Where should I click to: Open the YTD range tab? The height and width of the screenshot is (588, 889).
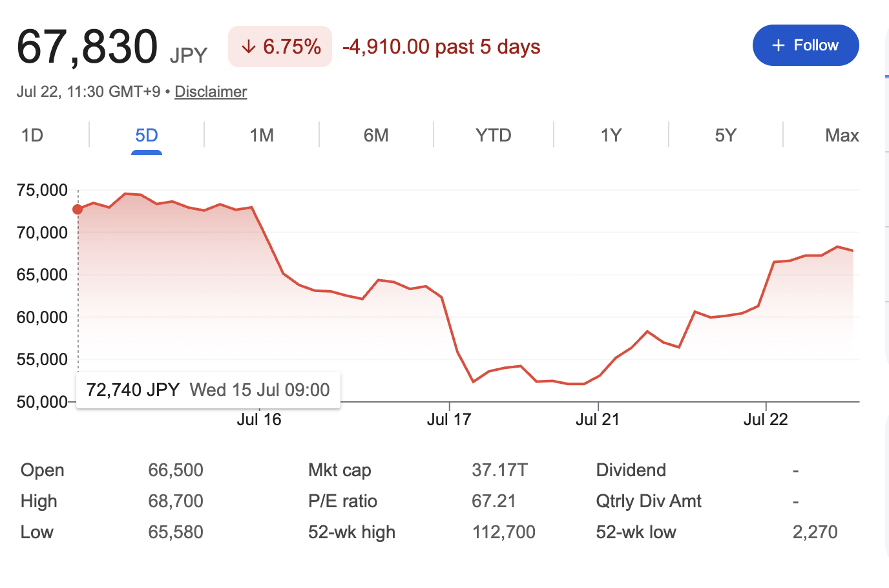[x=494, y=135]
